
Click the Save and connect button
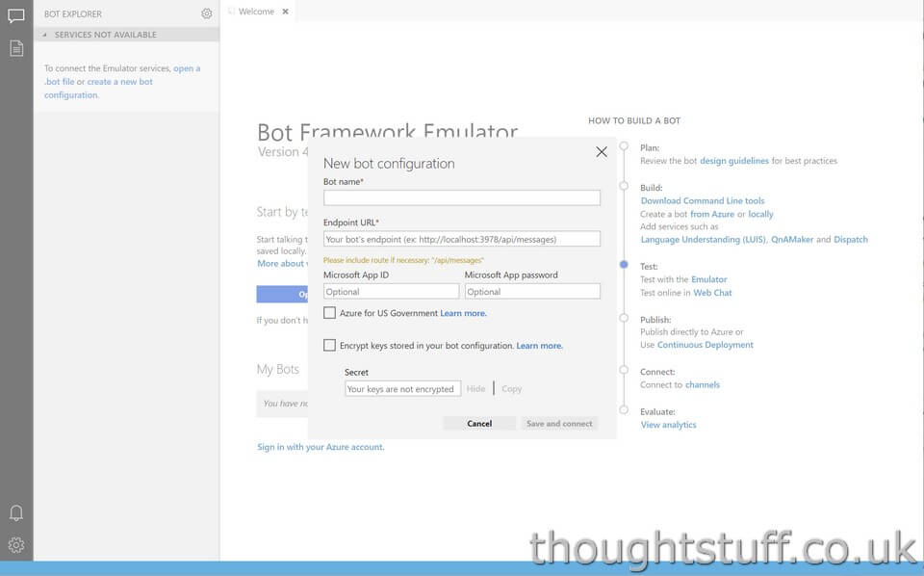tap(559, 423)
